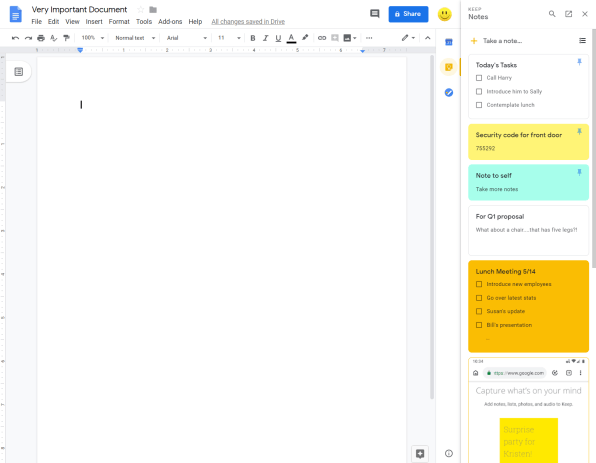The height and width of the screenshot is (463, 596).
Task: Open the comment history icon
Action: point(375,14)
